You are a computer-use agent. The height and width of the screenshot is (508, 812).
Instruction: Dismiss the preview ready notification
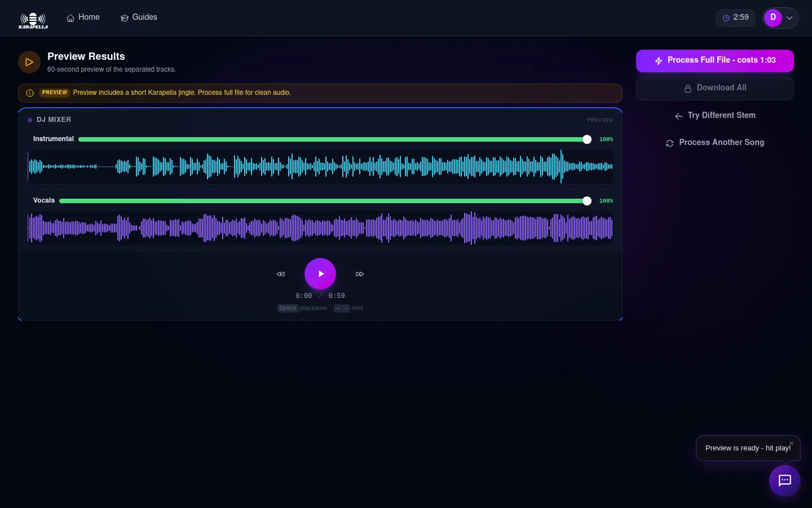click(791, 444)
